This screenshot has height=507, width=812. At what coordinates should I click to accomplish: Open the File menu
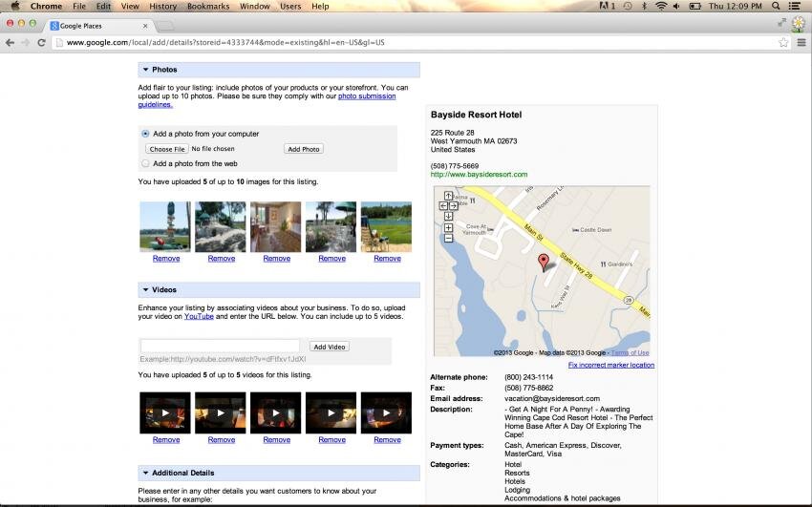79,7
